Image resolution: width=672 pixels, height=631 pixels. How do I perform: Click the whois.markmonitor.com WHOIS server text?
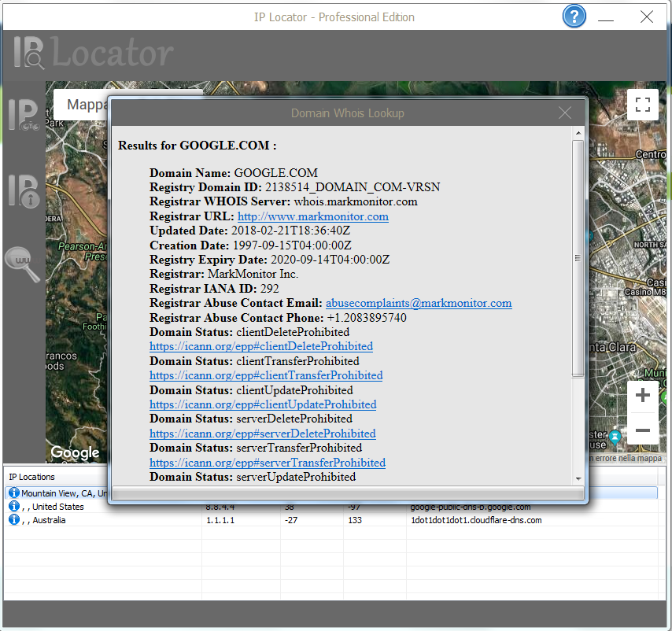click(356, 201)
